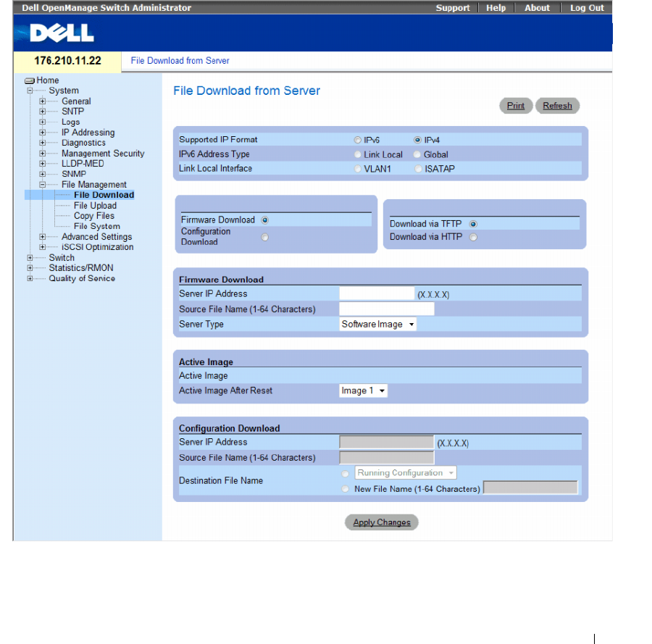
Task: Select Running Configuration destination radio
Action: [x=345, y=474]
